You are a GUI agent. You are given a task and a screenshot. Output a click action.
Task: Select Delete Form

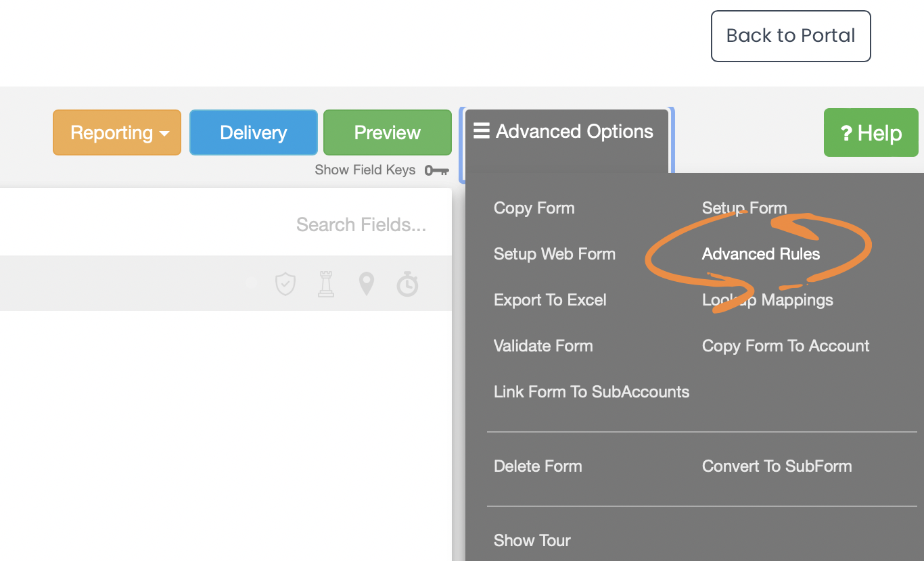(538, 466)
